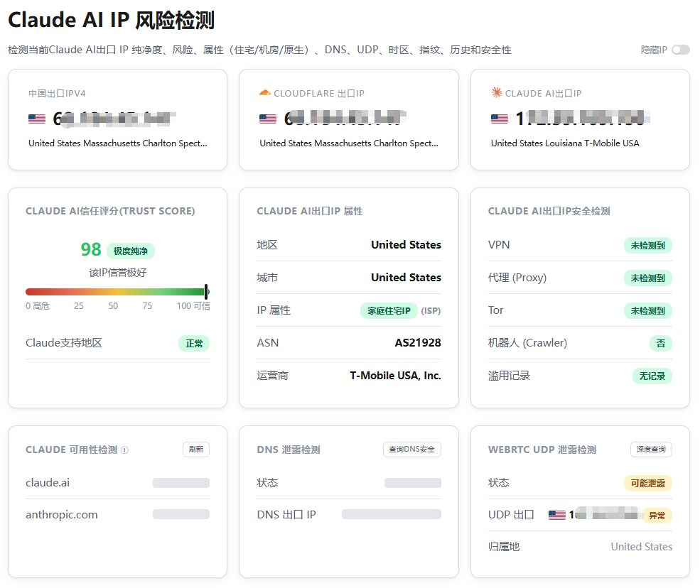Click the trust score number 98

(91, 249)
